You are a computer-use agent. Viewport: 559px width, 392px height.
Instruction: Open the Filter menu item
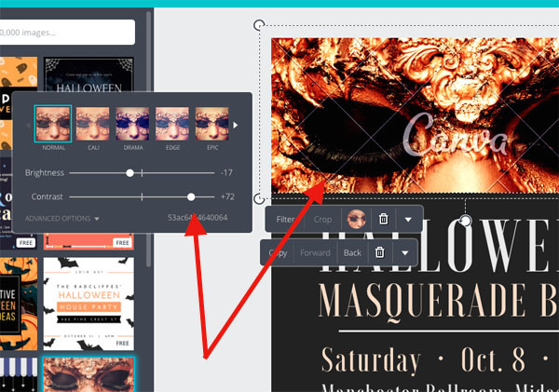pos(286,219)
